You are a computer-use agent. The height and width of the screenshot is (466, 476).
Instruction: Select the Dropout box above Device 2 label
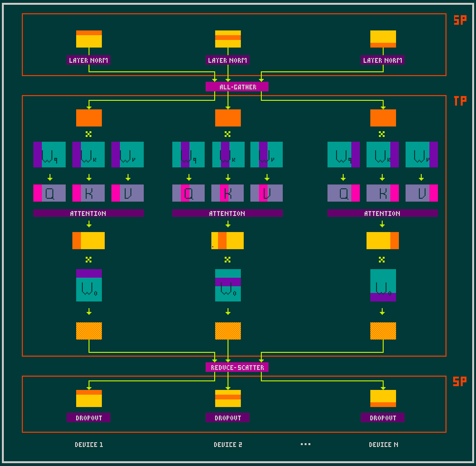[227, 418]
